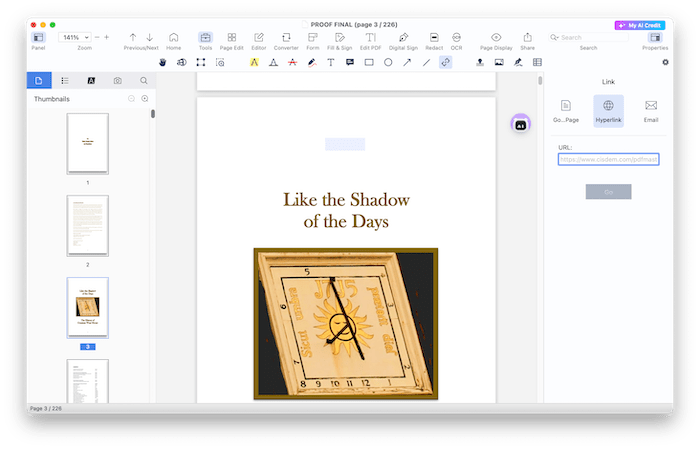Viewport: 700px width, 449px height.
Task: Switch to the Form tab
Action: (x=312, y=37)
